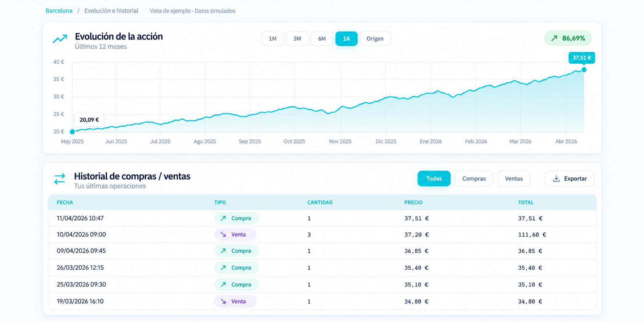Screen dimensions: 644x322
Task: Select the 1M time range
Action: pos(273,39)
